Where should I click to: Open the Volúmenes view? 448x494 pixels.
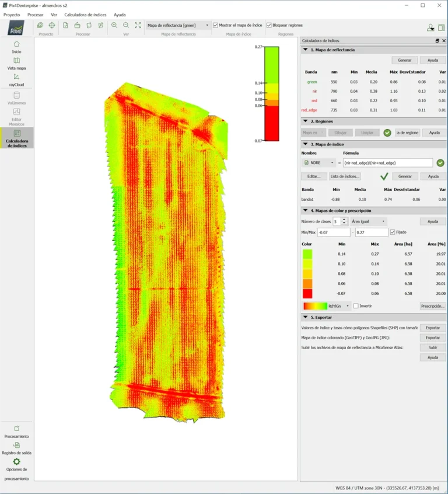click(x=17, y=98)
